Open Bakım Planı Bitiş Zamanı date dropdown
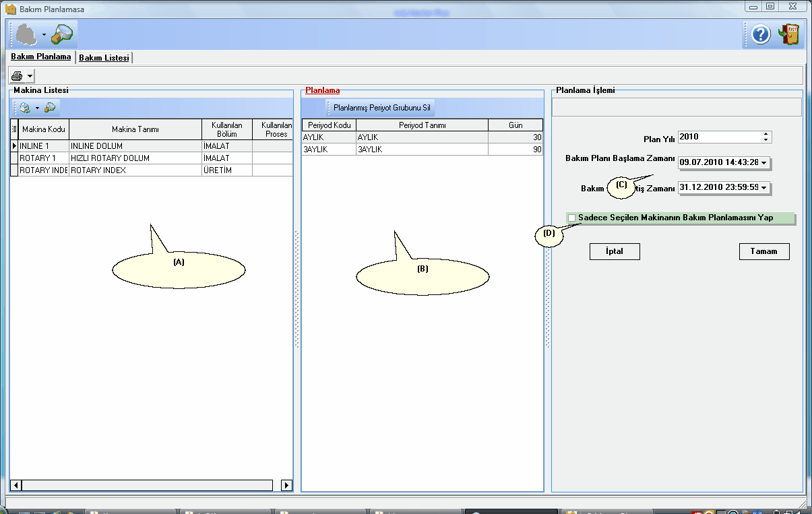Image resolution: width=812 pixels, height=514 pixels. [x=764, y=188]
